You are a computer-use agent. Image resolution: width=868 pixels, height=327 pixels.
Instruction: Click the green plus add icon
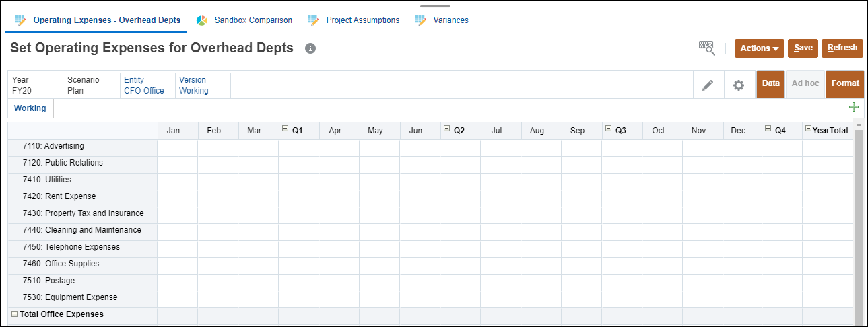coord(854,107)
